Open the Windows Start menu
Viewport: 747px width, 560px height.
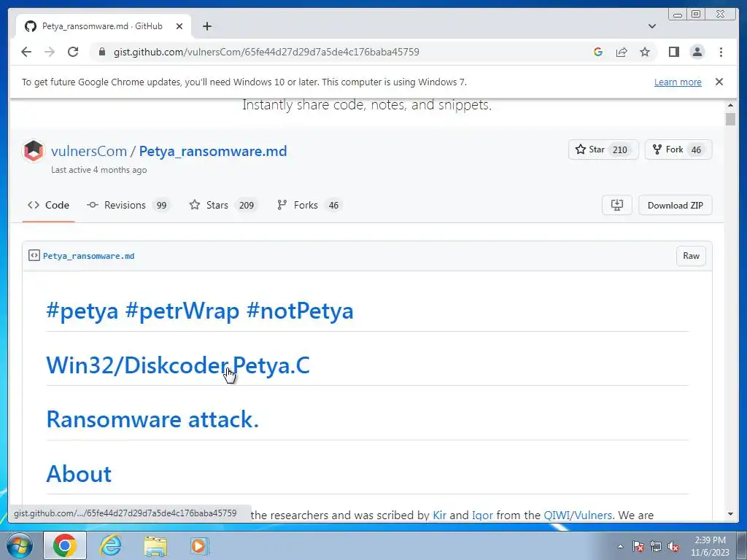click(x=18, y=545)
